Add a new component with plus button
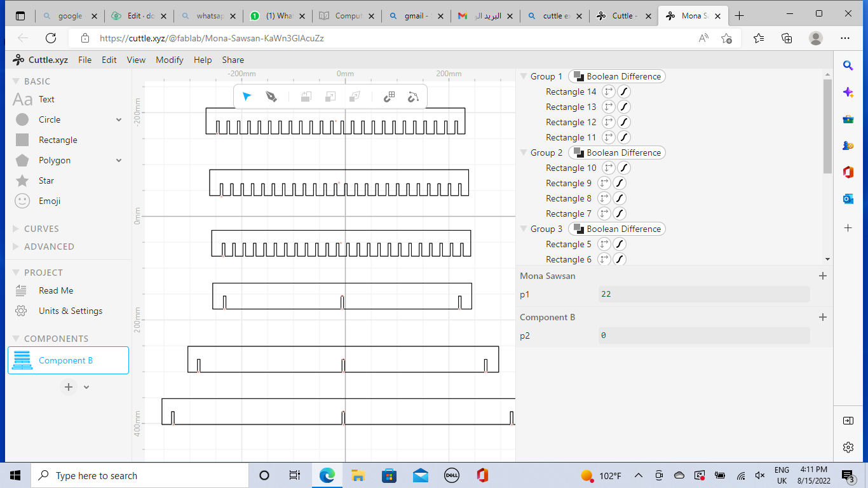Screen dimensions: 868x488 69,387
